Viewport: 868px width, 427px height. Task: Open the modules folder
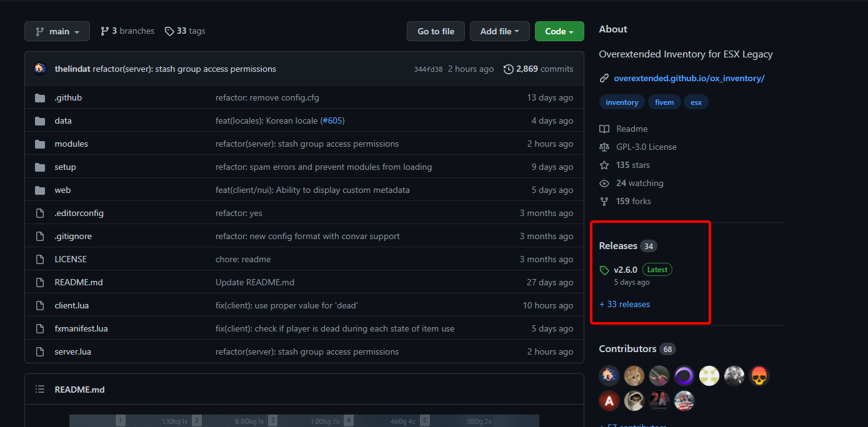(x=71, y=144)
